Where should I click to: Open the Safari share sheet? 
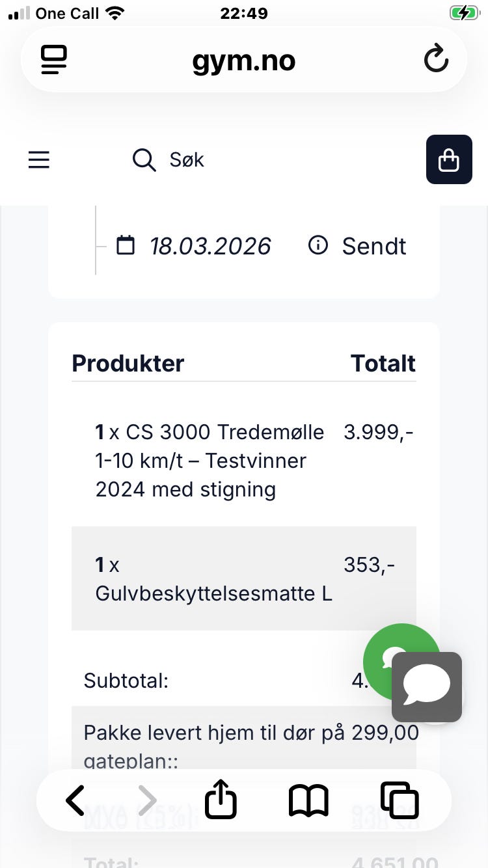click(221, 798)
